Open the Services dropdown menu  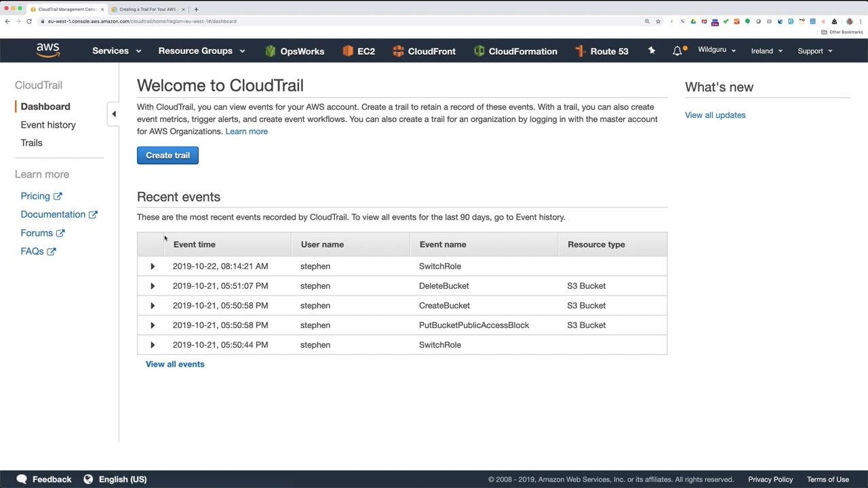116,51
